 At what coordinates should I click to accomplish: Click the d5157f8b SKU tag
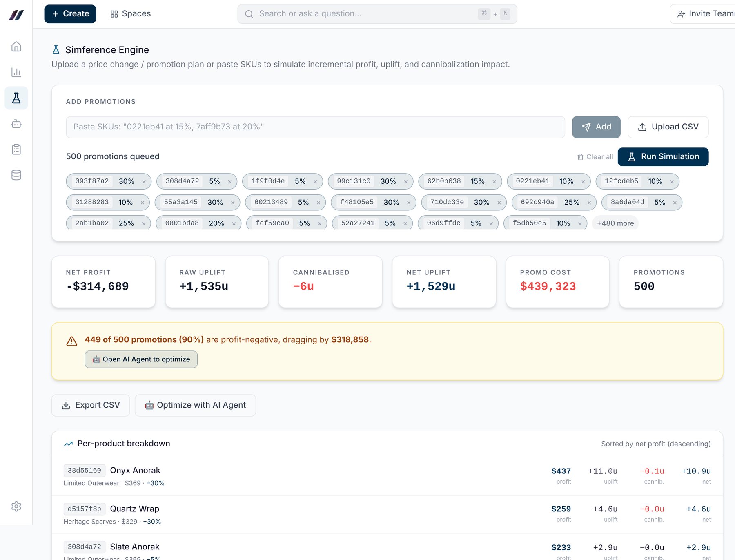85,509
